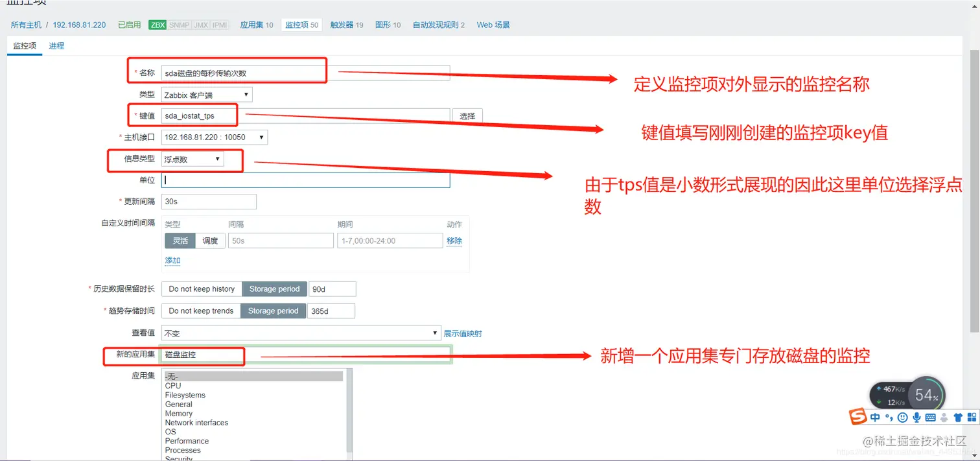The width and height of the screenshot is (980, 461).
Task: Open the 信息类型 浮点数 dropdown
Action: point(192,159)
